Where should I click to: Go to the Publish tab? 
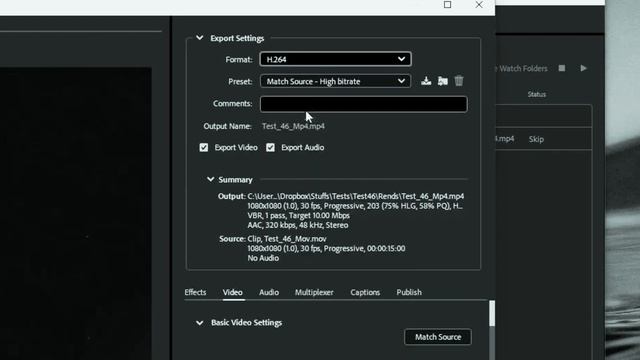point(409,292)
